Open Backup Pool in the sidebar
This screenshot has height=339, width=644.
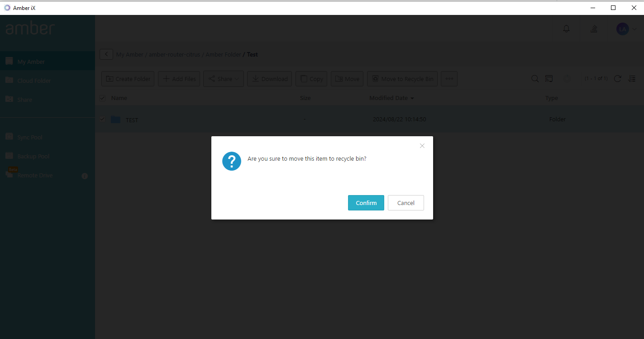point(48,156)
